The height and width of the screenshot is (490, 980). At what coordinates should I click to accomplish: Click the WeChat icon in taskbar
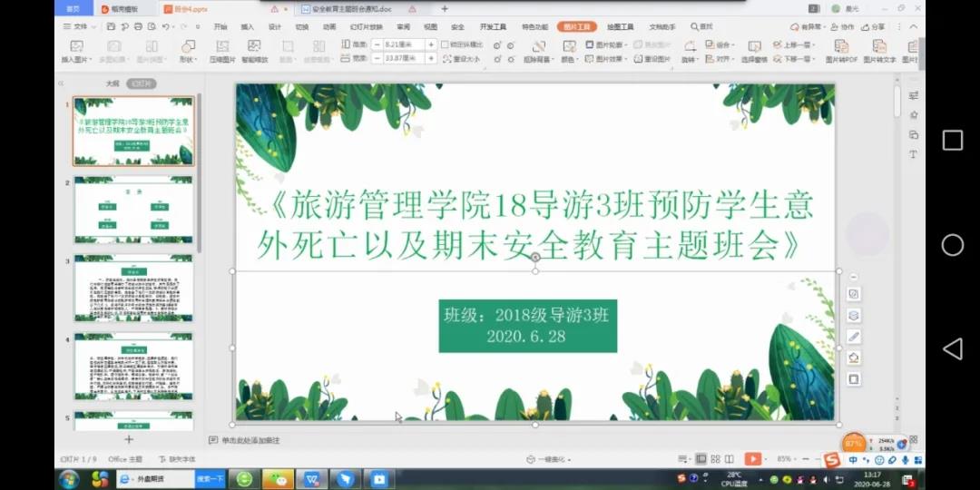coord(279,479)
